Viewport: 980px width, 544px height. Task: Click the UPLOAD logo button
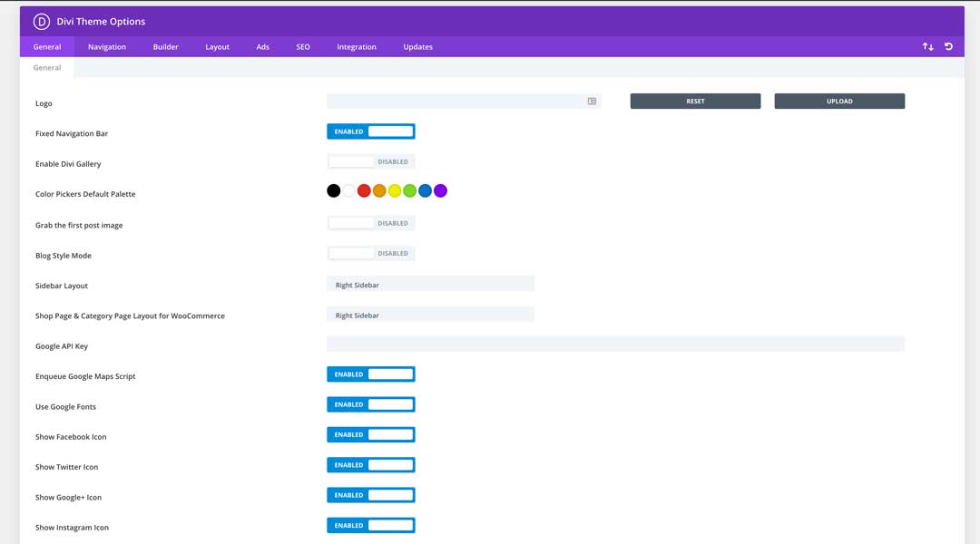(x=839, y=102)
